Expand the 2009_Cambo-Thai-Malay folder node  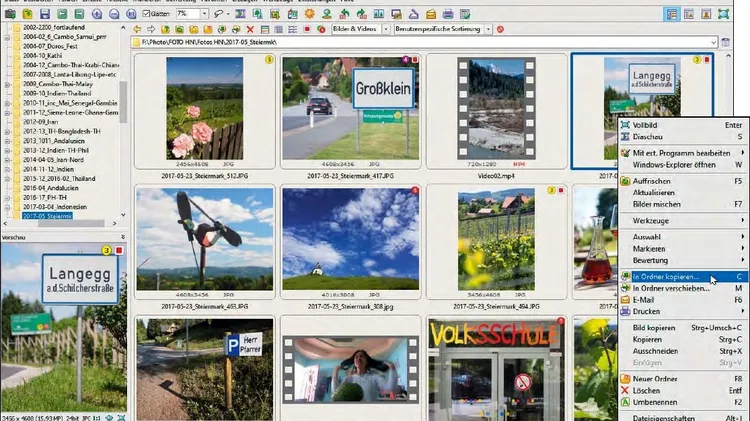pos(7,84)
